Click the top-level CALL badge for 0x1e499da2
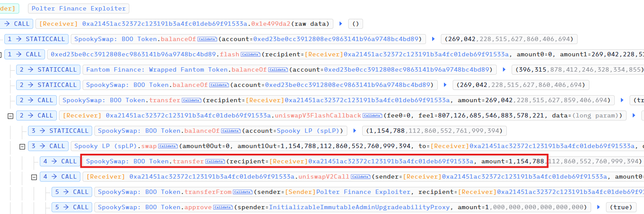 15,24
